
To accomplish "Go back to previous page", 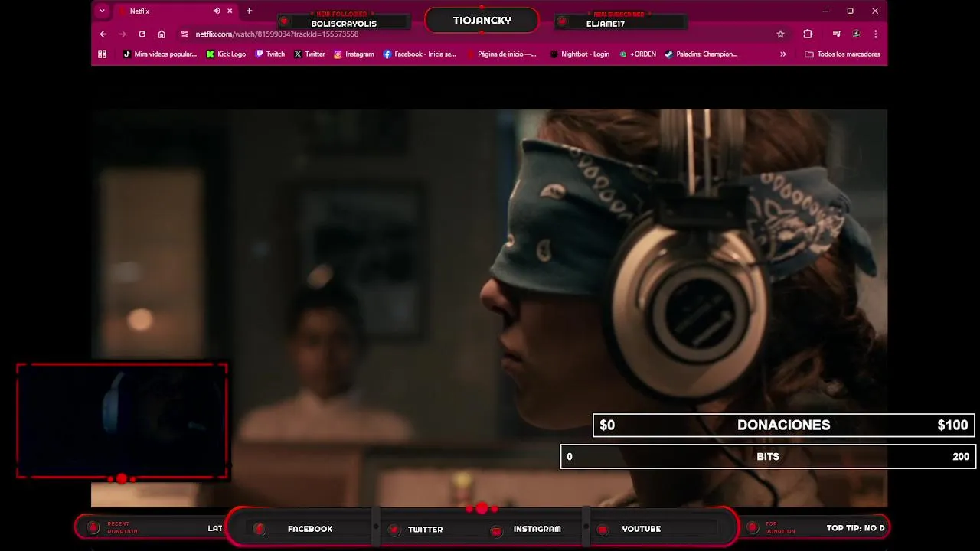I will click(x=103, y=34).
